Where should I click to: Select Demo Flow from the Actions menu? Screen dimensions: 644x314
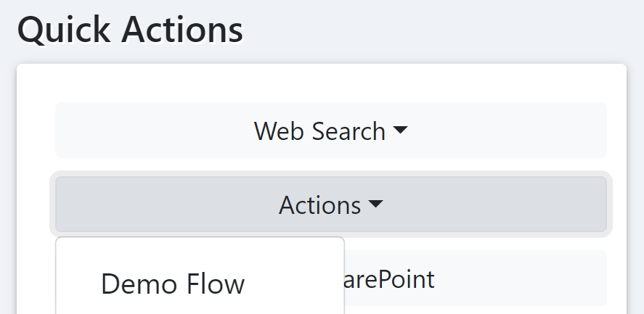coord(173,284)
